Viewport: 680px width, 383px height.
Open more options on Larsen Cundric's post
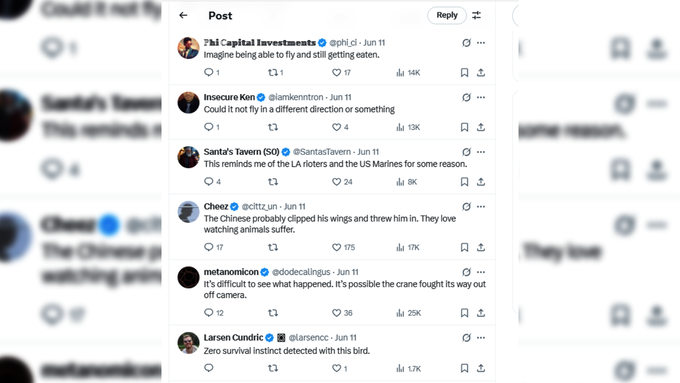[481, 337]
